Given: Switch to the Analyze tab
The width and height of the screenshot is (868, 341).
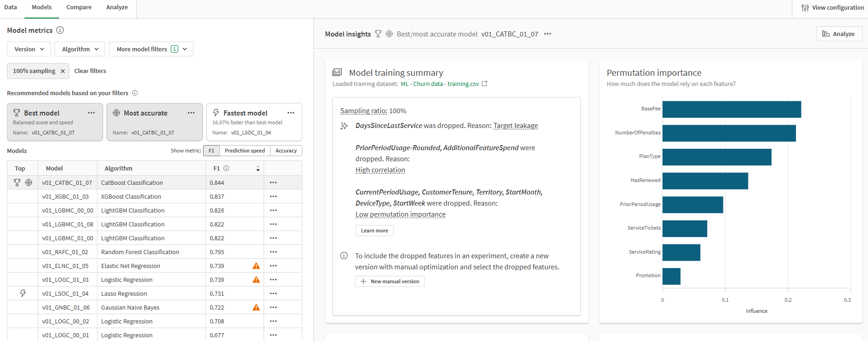Looking at the screenshot, I should pos(117,7).
